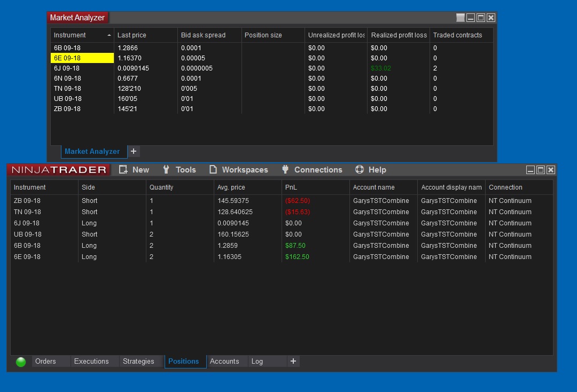Add a new tab in Market Analyzer

click(x=134, y=151)
